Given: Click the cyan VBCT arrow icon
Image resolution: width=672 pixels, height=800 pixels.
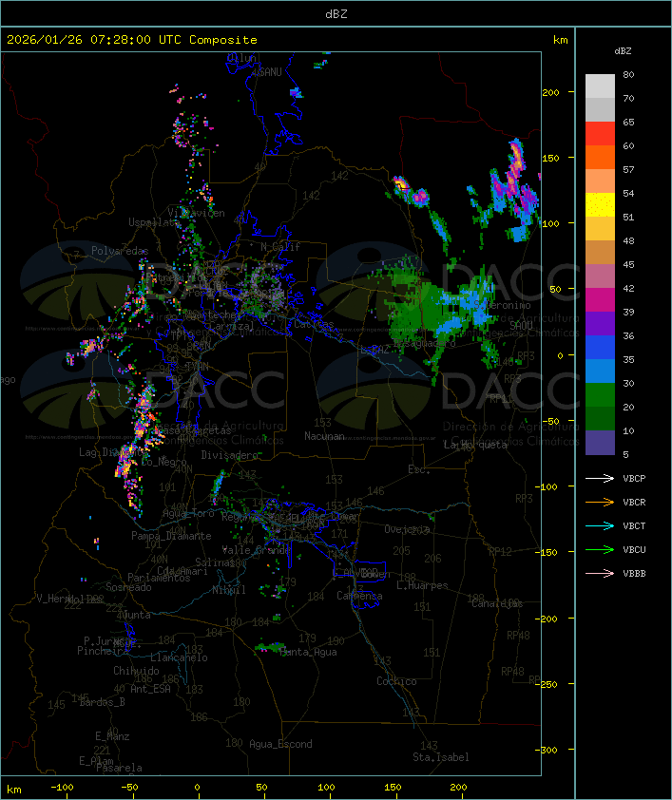Looking at the screenshot, I should click(600, 526).
